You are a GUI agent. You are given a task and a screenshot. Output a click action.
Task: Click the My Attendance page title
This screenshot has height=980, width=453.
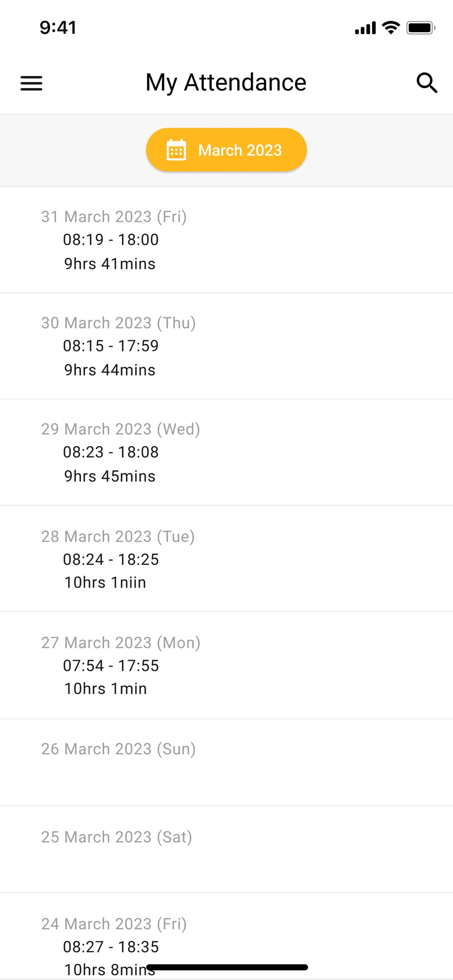tap(226, 82)
